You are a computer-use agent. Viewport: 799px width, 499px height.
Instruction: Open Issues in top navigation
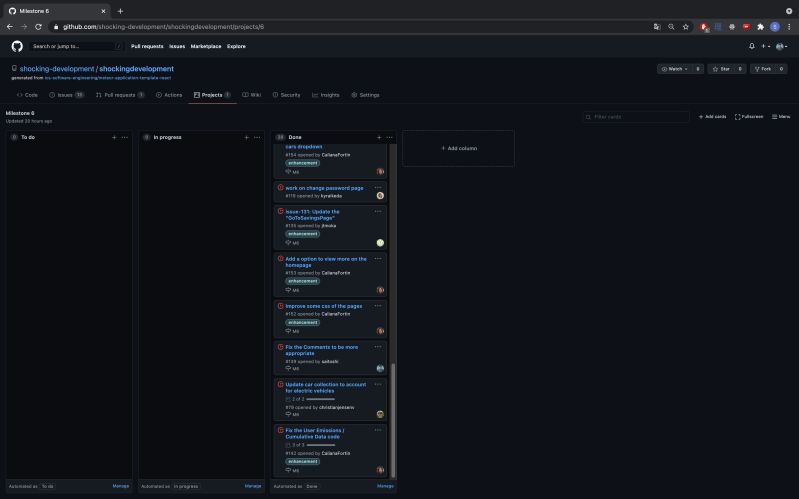pyautogui.click(x=177, y=46)
